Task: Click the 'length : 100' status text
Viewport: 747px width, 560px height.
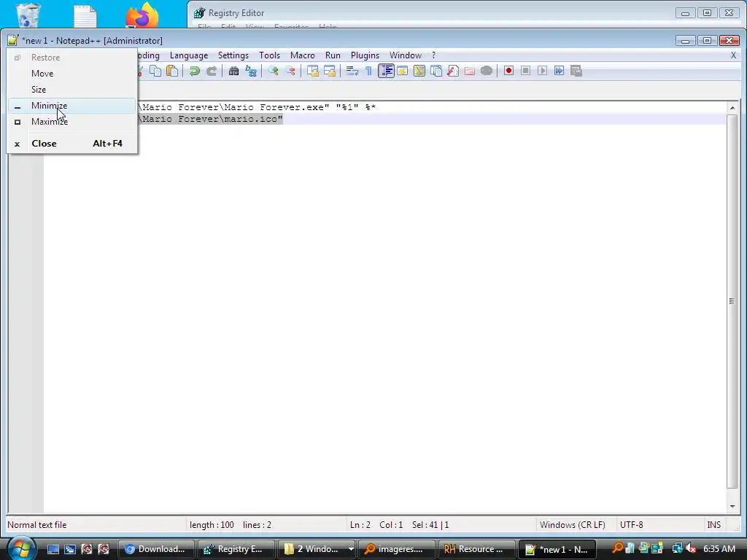Action: pos(212,525)
